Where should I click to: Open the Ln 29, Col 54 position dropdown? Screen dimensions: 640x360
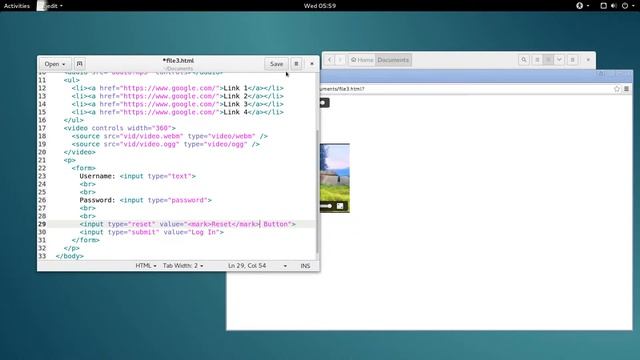(x=257, y=266)
